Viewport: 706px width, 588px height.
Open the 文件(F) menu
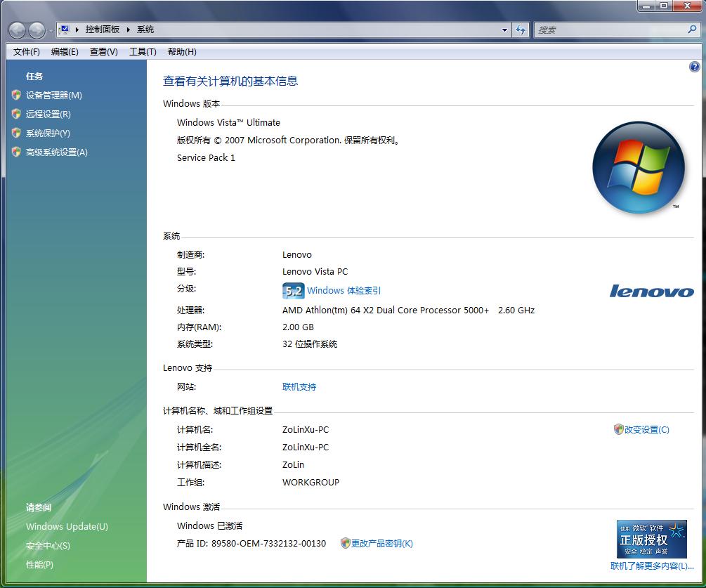click(x=27, y=52)
